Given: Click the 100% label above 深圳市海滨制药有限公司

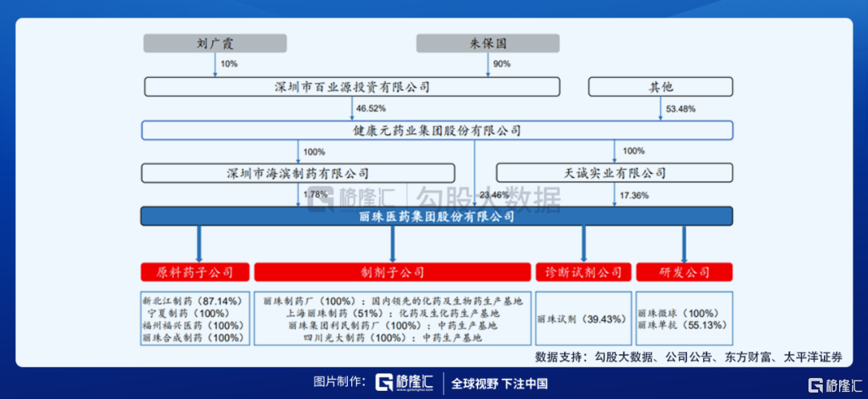Looking at the screenshot, I should coord(314,151).
